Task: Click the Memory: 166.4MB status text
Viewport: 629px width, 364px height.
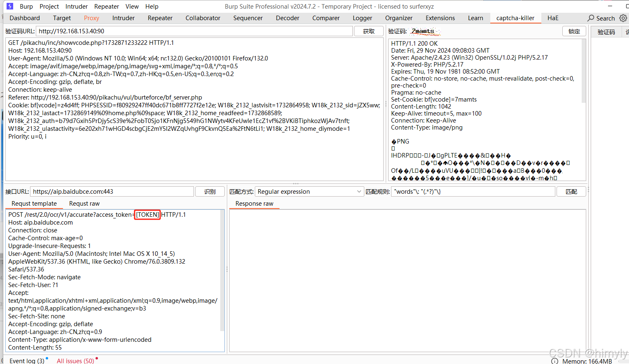Action: 587,361
